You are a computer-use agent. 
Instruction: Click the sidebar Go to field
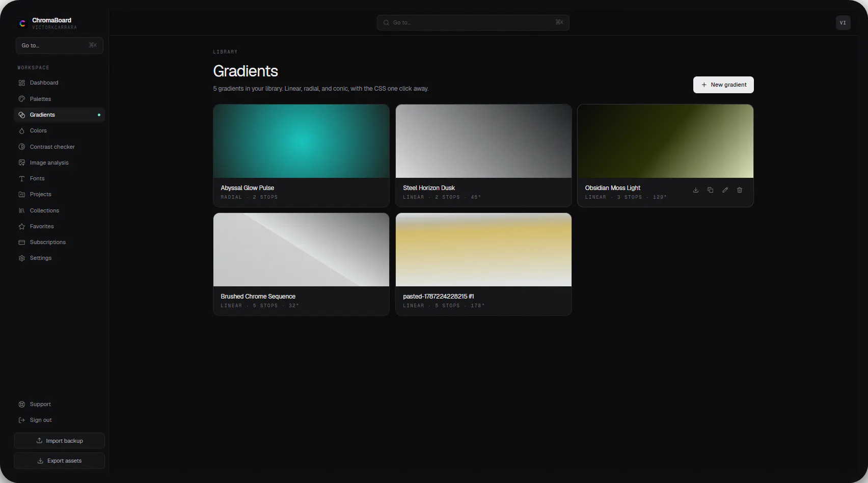[60, 45]
